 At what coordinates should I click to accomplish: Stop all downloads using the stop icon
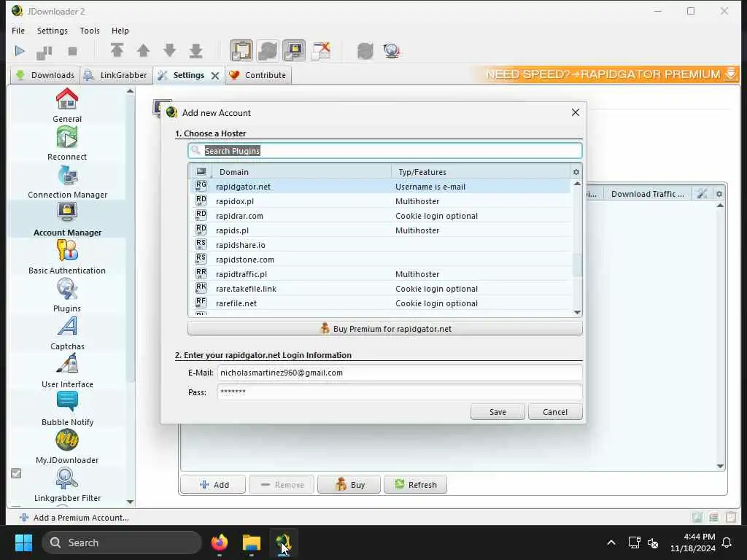[72, 51]
